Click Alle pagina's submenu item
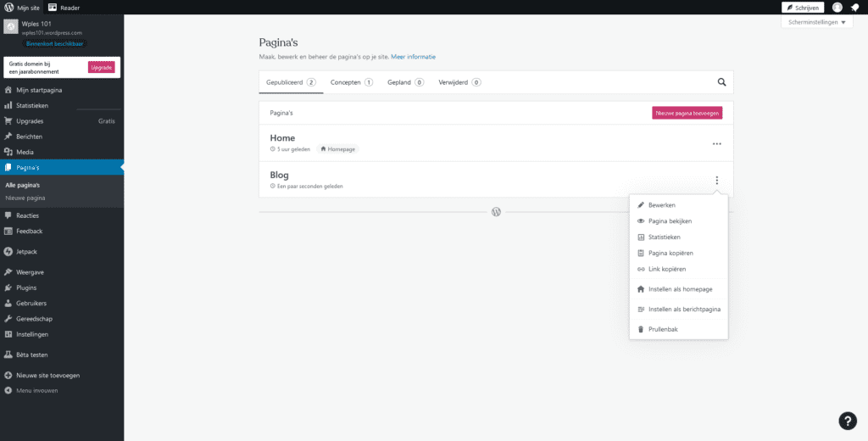 point(23,185)
